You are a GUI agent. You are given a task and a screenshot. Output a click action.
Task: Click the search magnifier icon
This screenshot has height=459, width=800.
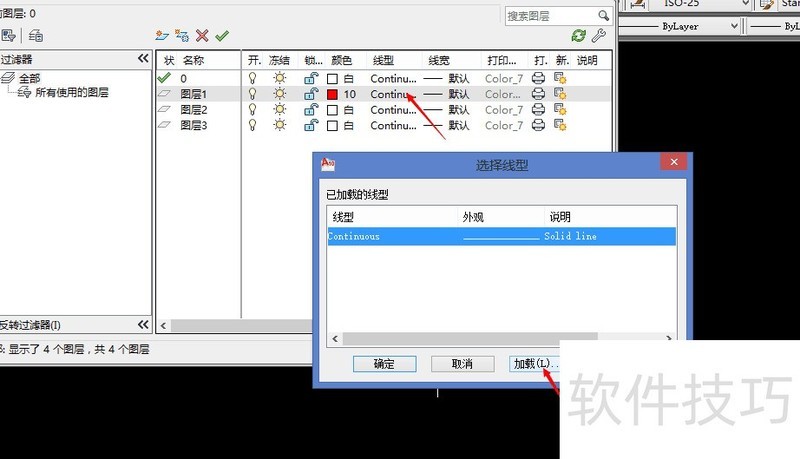coord(604,16)
